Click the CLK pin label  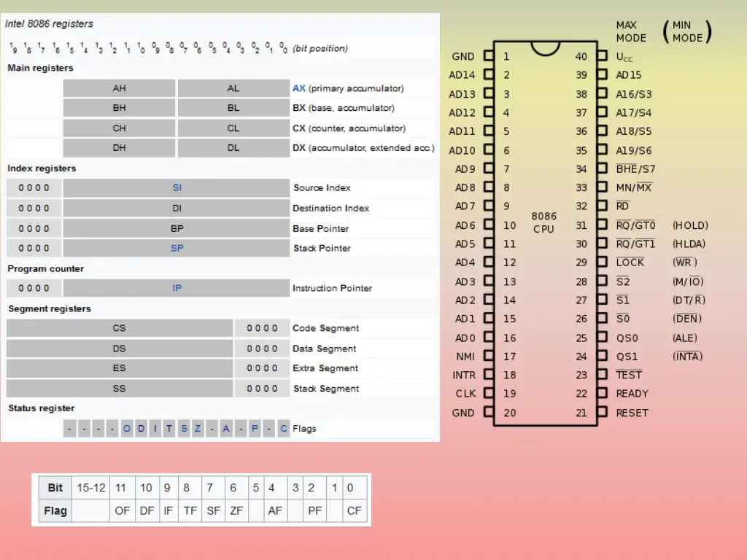465,394
